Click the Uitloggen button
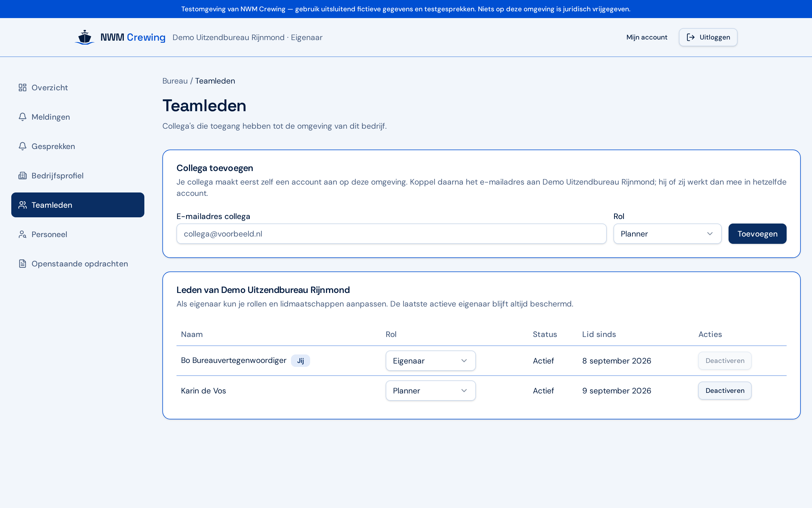 pyautogui.click(x=708, y=37)
